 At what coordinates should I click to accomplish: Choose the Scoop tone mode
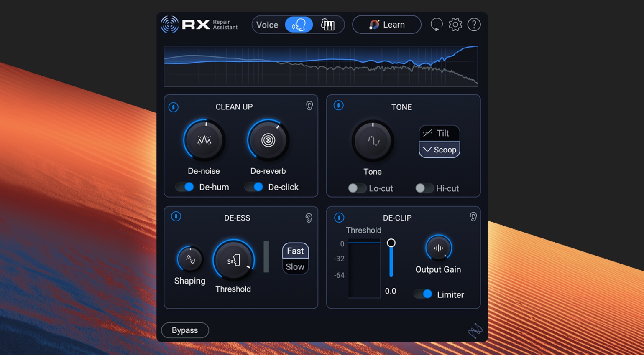[439, 150]
